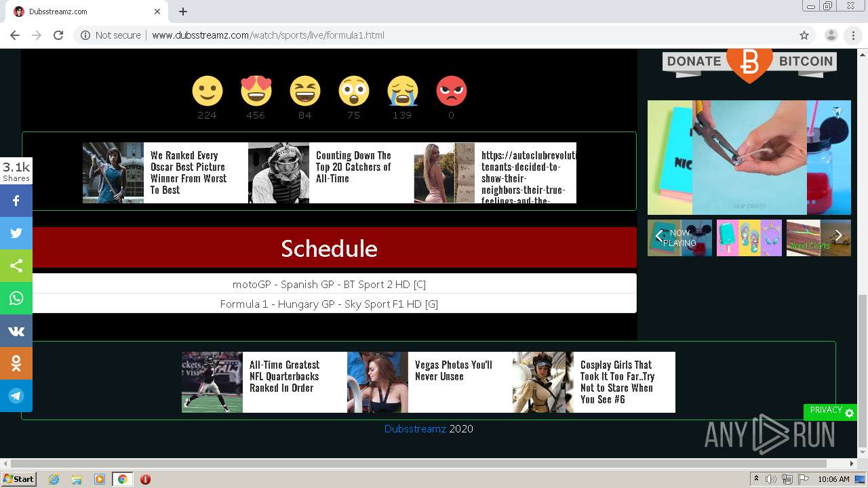Open All-Time Greatest NFL Quarterbacks ad

pos(264,382)
